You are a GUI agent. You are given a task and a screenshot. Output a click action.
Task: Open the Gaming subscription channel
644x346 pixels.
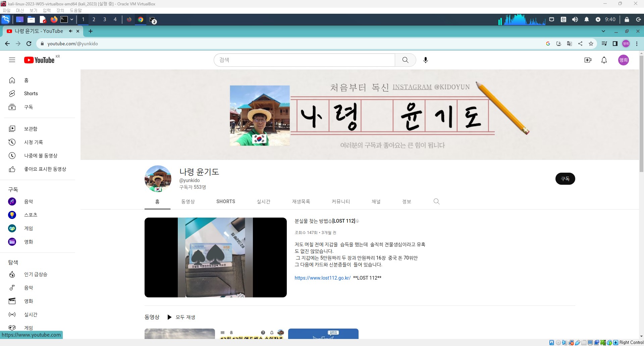[40, 228]
